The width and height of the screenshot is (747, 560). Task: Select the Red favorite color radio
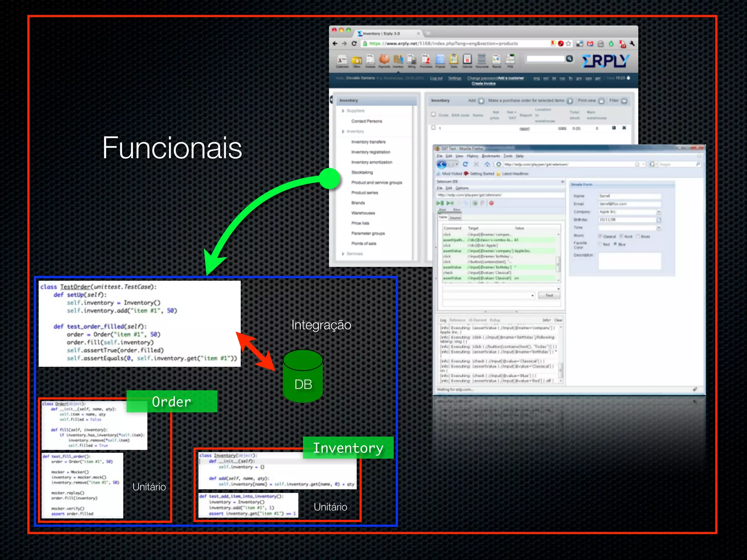pyautogui.click(x=600, y=244)
